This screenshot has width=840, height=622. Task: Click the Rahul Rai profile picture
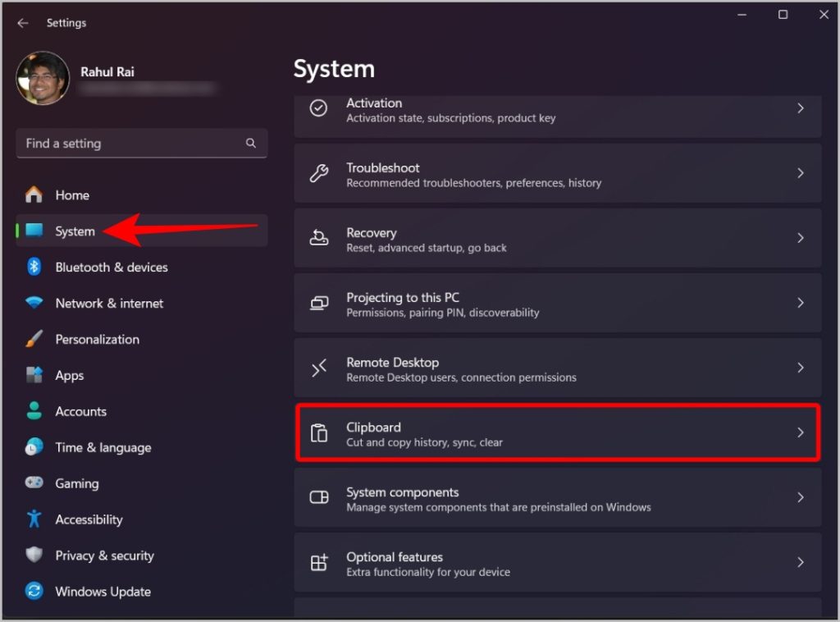43,78
